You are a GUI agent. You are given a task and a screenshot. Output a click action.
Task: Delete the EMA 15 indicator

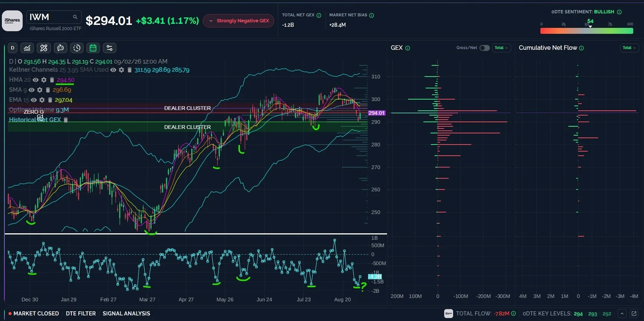(x=50, y=100)
